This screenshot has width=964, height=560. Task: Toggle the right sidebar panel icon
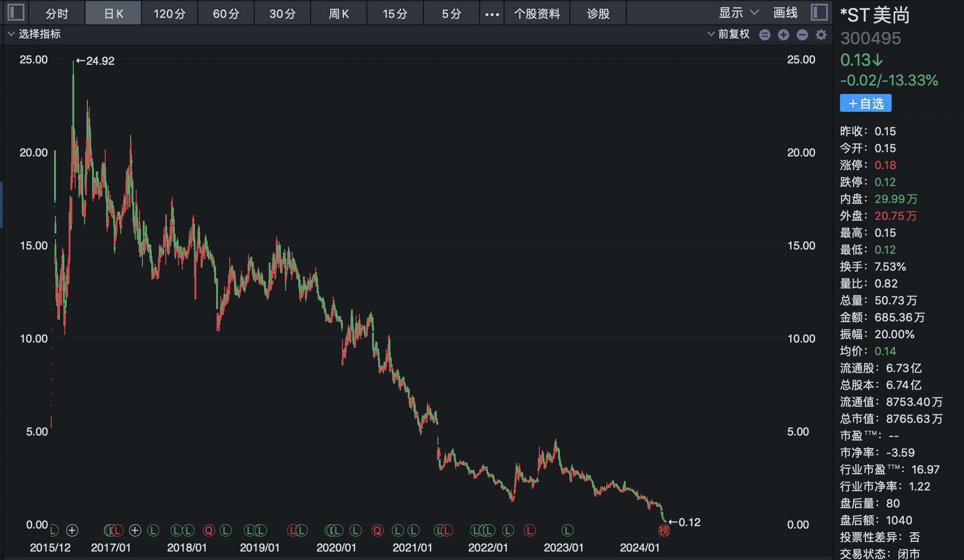tap(819, 12)
